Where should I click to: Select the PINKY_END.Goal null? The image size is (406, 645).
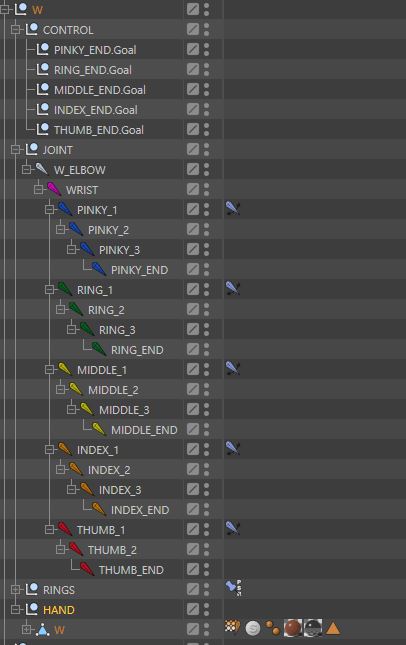point(95,50)
